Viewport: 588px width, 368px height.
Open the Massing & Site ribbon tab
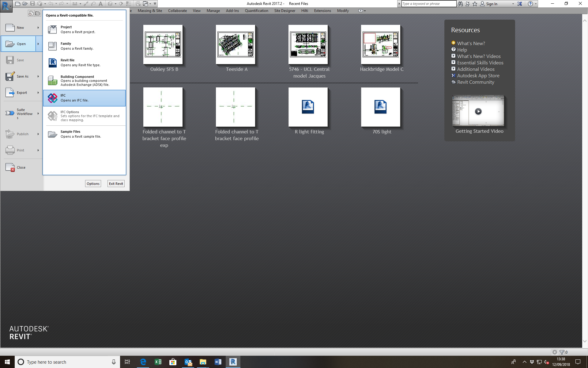point(150,11)
